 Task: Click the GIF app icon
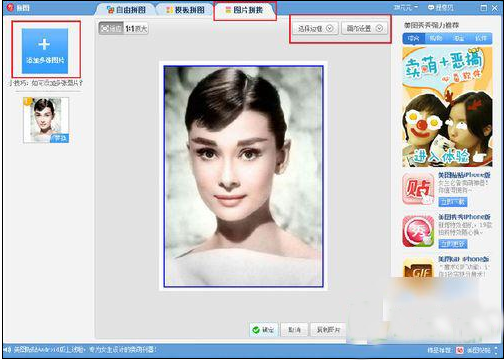[418, 269]
